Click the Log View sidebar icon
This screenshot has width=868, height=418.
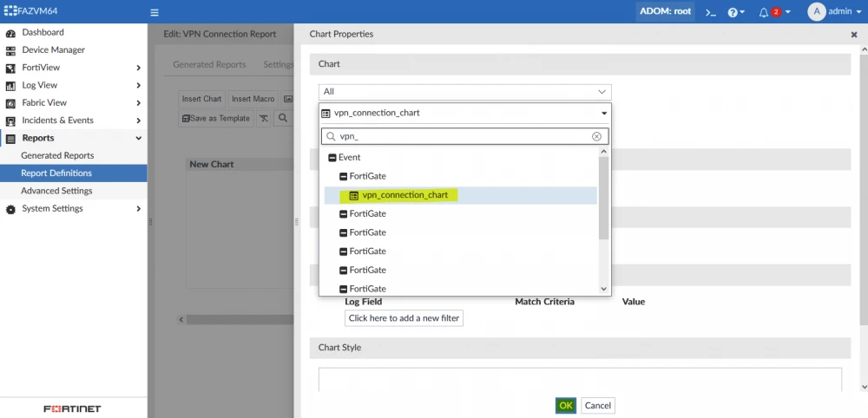10,86
